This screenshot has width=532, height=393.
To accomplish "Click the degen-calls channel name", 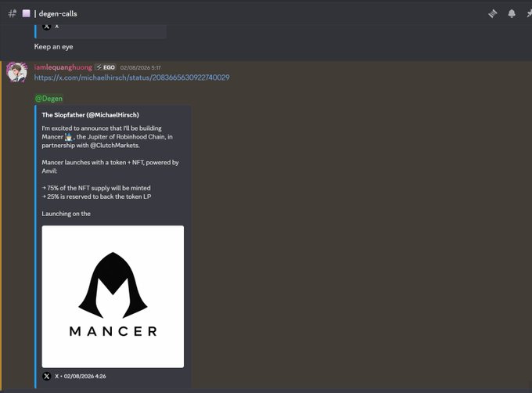I will tap(58, 13).
